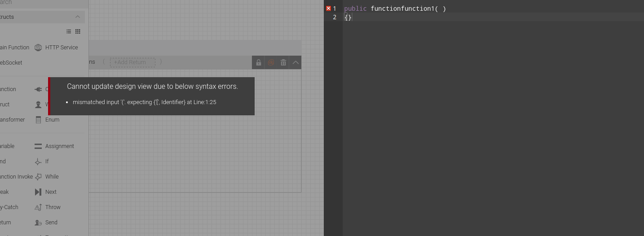Select the Main Function construct
The image size is (644, 236).
coord(15,48)
